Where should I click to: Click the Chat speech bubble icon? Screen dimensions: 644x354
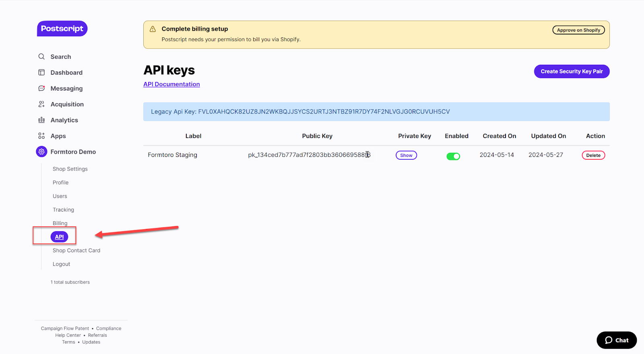[609, 340]
